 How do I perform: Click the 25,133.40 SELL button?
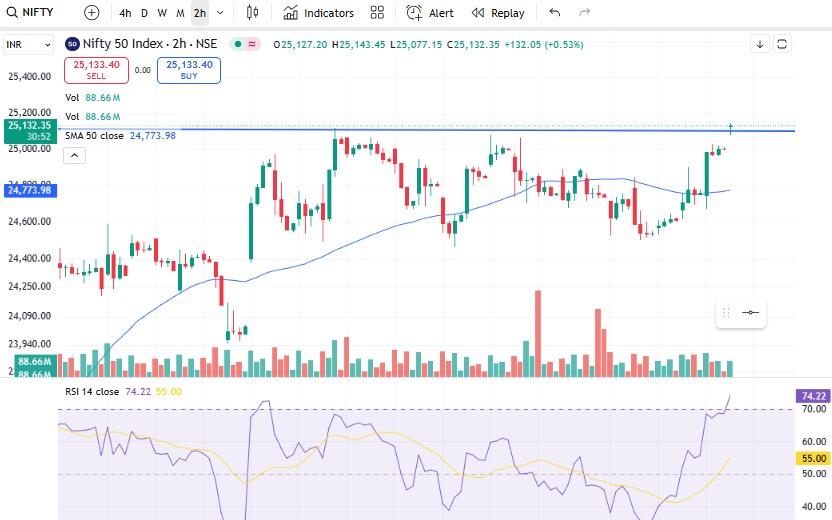(97, 70)
